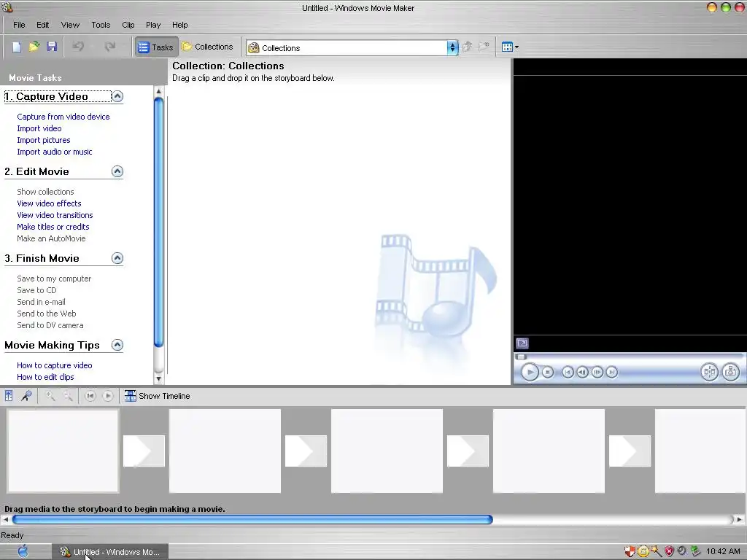Viewport: 747px width, 560px height.
Task: Open the Collections location combo box
Action: coord(352,47)
